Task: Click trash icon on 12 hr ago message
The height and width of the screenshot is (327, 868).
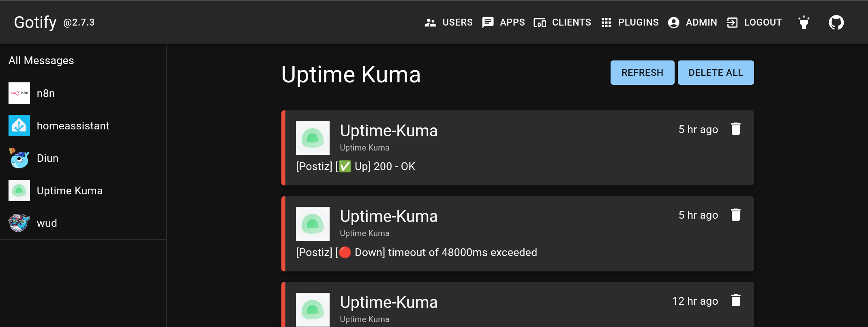Action: click(x=735, y=301)
